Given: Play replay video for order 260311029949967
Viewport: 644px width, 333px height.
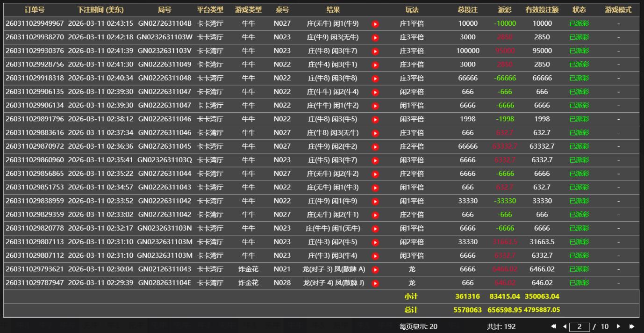Looking at the screenshot, I should (375, 24).
